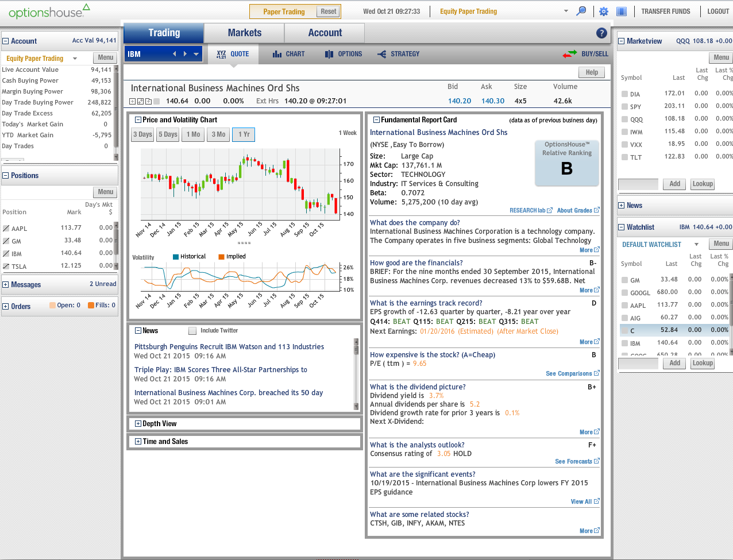
Task: Open the IBM symbol dropdown arrow
Action: 196,54
